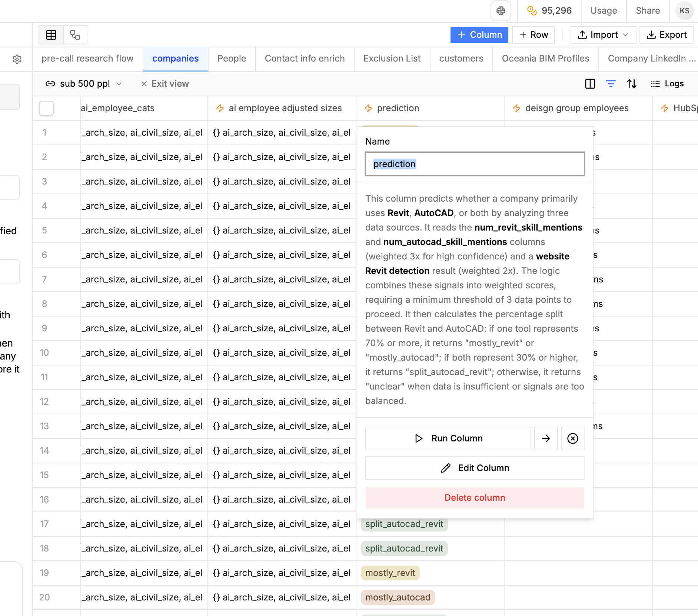Open the workflow/node view

[75, 34]
